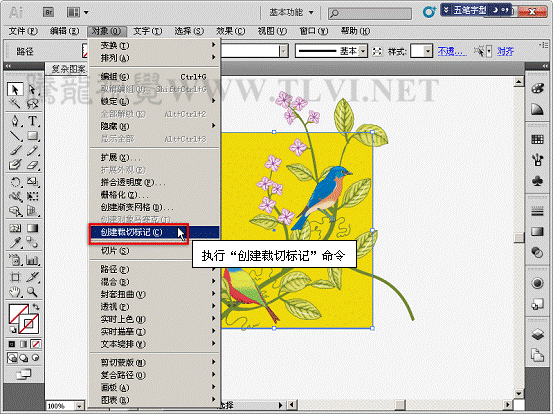
Task: Choose 编组 Ctrl+G menu item
Action: [154, 77]
